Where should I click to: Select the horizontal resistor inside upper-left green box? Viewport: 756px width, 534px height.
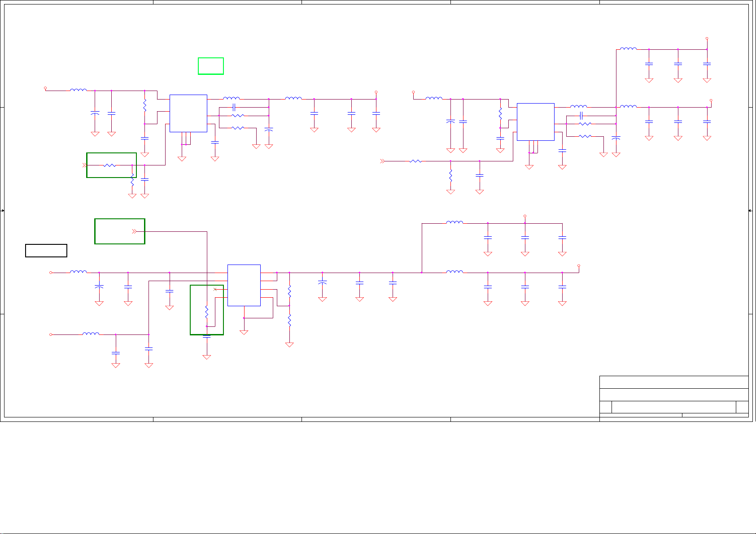(109, 165)
